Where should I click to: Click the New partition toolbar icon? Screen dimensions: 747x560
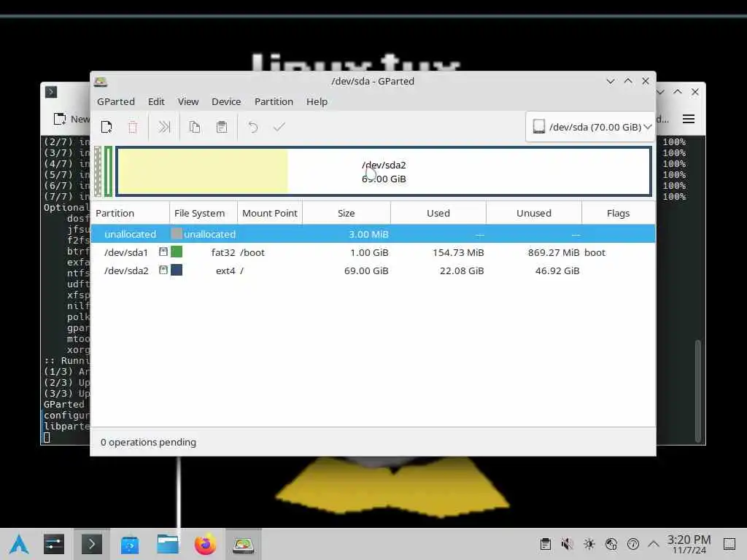click(x=107, y=127)
